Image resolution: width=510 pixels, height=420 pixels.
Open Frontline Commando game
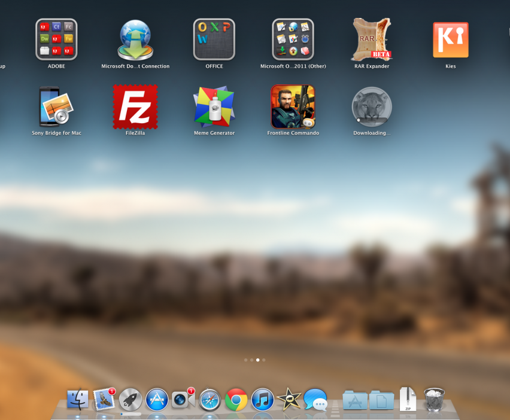click(293, 106)
